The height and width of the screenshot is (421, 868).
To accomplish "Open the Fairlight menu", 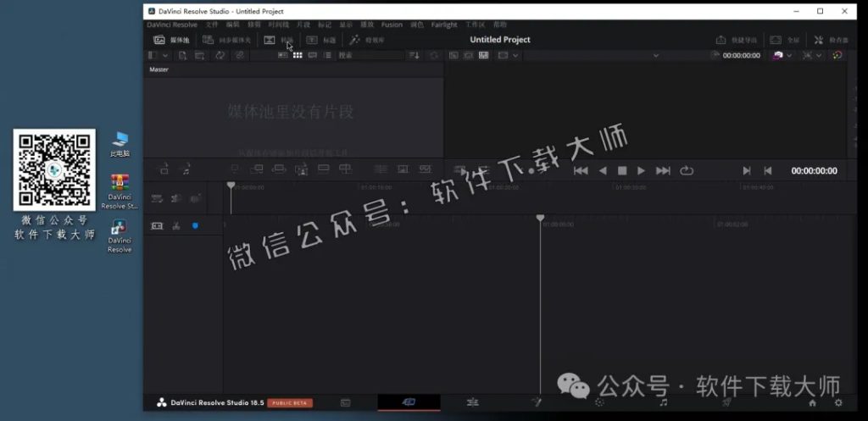I will tap(444, 25).
